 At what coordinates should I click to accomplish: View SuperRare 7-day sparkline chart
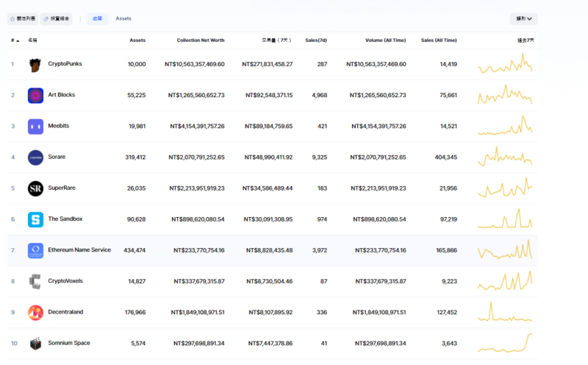point(505,188)
